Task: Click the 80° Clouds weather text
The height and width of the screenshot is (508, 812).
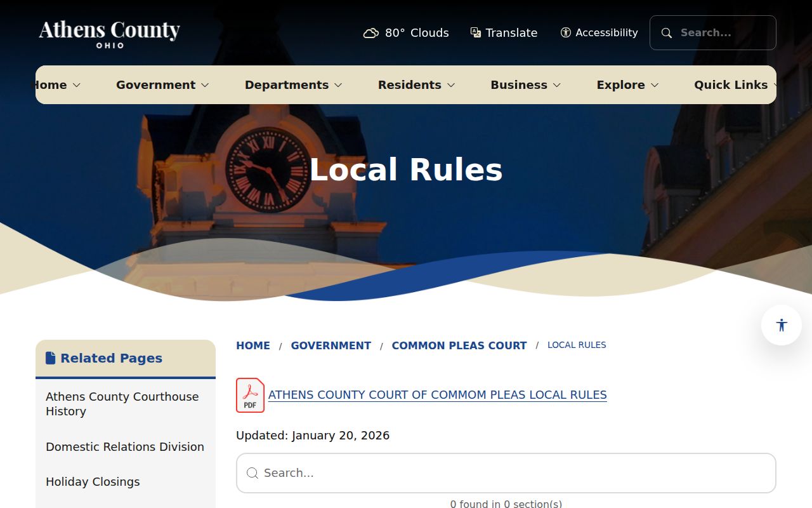Action: coord(417,33)
